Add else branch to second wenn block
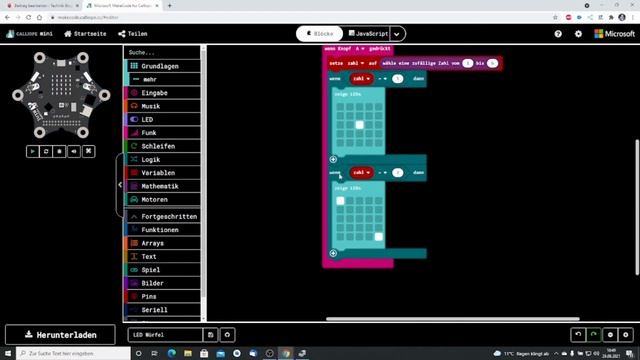 pos(333,253)
